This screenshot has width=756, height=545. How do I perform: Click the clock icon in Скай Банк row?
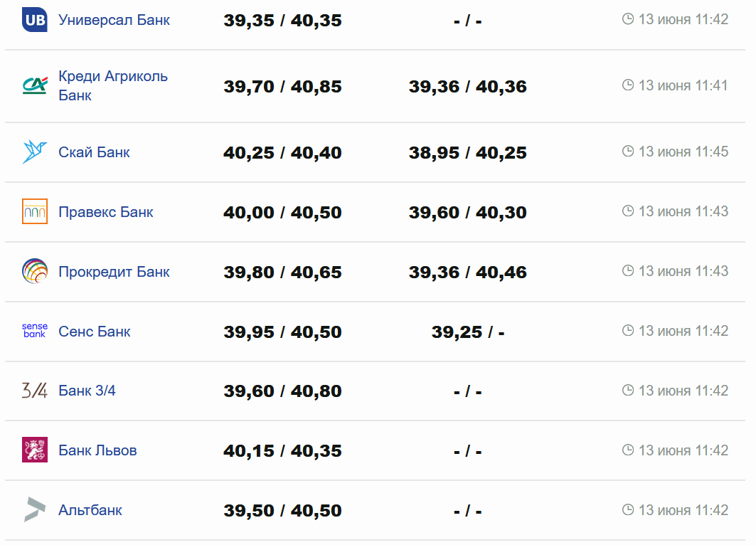tap(627, 152)
